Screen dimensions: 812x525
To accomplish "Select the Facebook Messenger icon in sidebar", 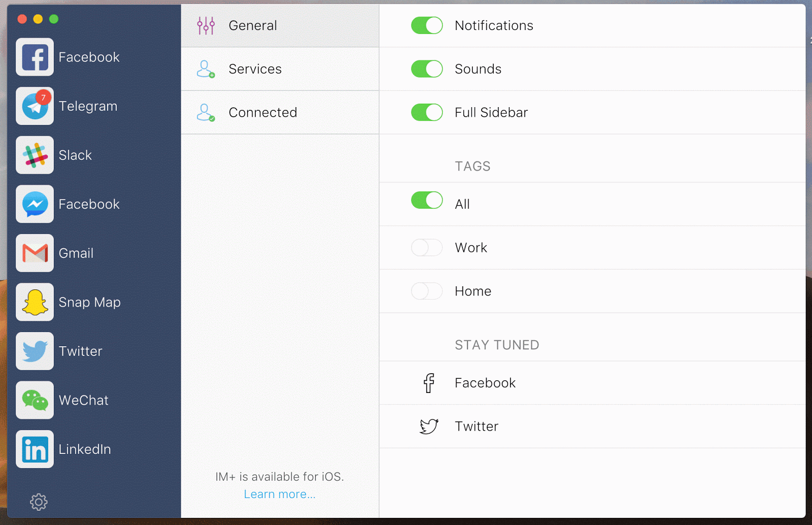I will tap(35, 204).
